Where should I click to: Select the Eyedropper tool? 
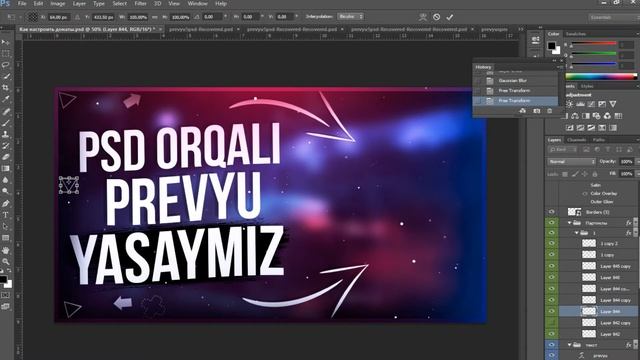click(6, 99)
